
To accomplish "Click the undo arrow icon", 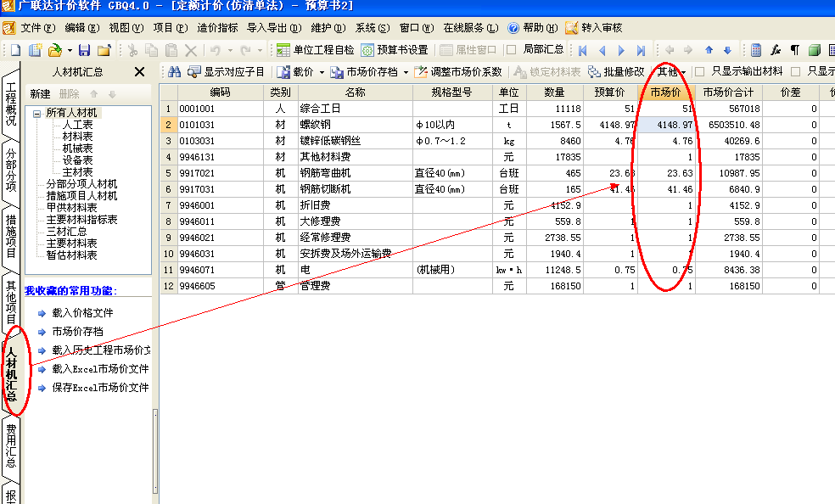I will [216, 50].
